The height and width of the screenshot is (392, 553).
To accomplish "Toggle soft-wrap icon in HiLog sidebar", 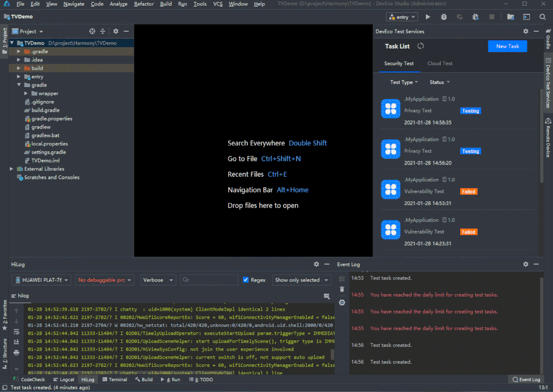I will 16,332.
